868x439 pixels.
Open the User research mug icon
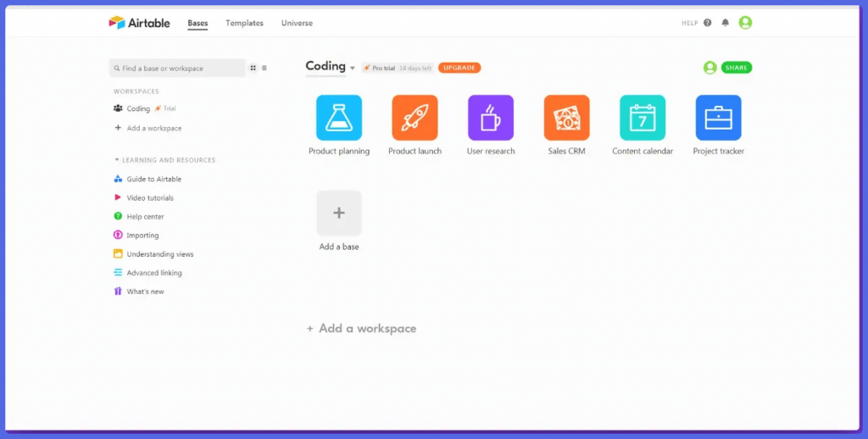(x=491, y=117)
